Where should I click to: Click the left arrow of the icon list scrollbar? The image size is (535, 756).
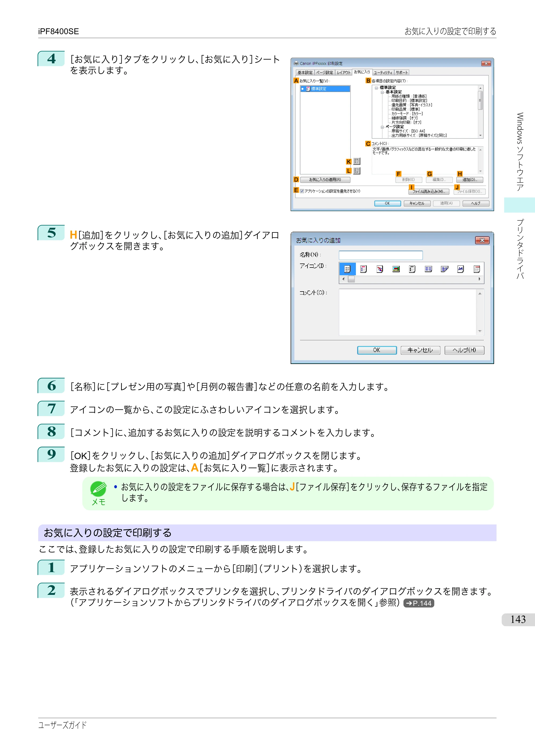[344, 279]
